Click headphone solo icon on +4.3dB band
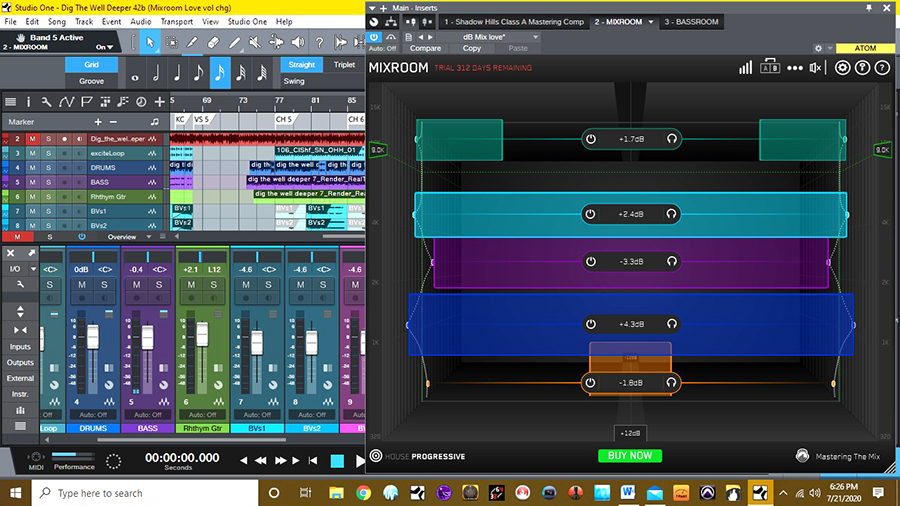 pyautogui.click(x=672, y=324)
